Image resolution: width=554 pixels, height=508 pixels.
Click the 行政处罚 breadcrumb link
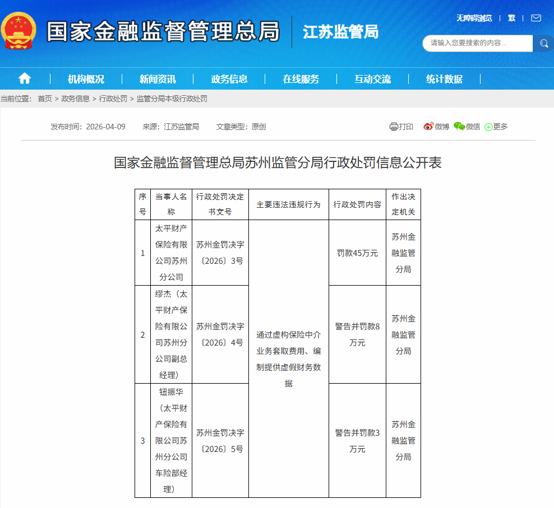tap(113, 99)
